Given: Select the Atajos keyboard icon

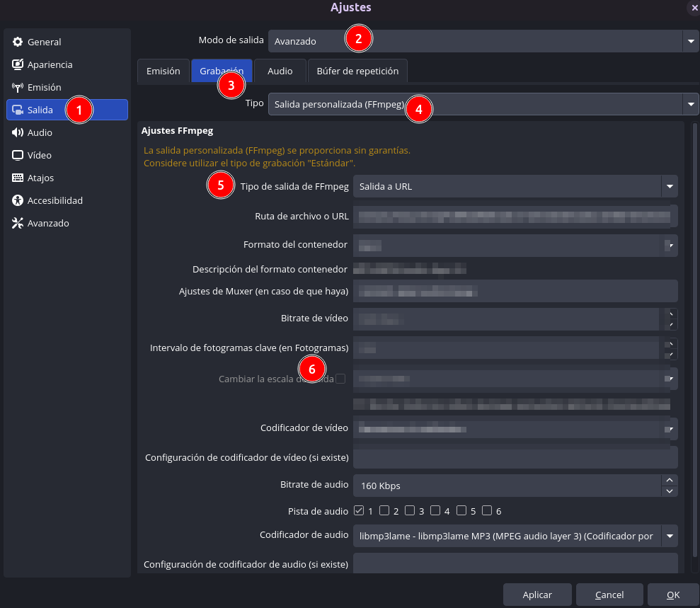Looking at the screenshot, I should [18, 178].
